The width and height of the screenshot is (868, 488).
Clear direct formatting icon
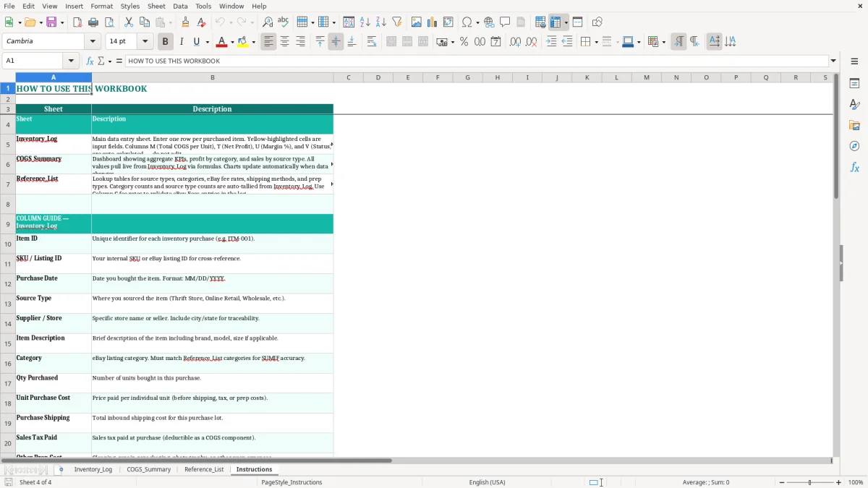pos(202,22)
